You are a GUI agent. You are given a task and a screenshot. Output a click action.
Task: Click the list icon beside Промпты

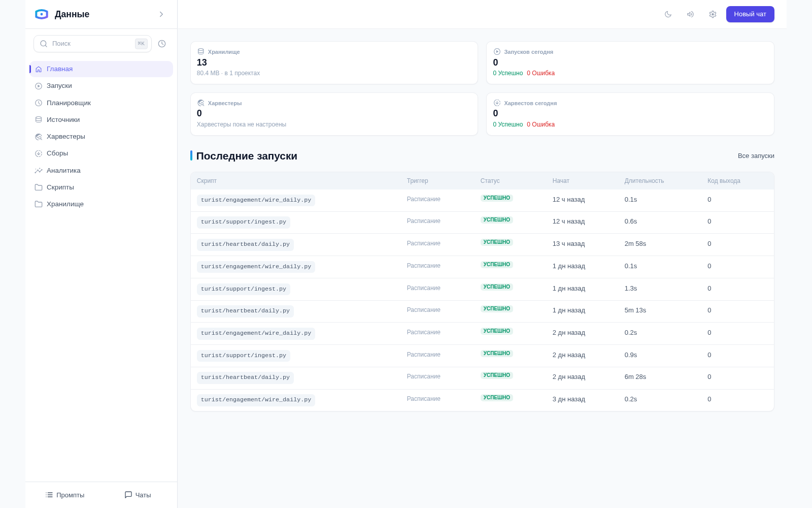click(x=49, y=495)
